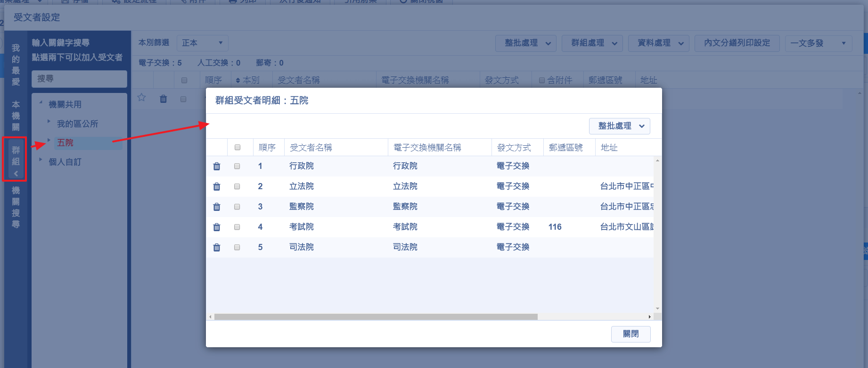
Task: Collapse sidebar with the left chevron icon
Action: (x=16, y=174)
